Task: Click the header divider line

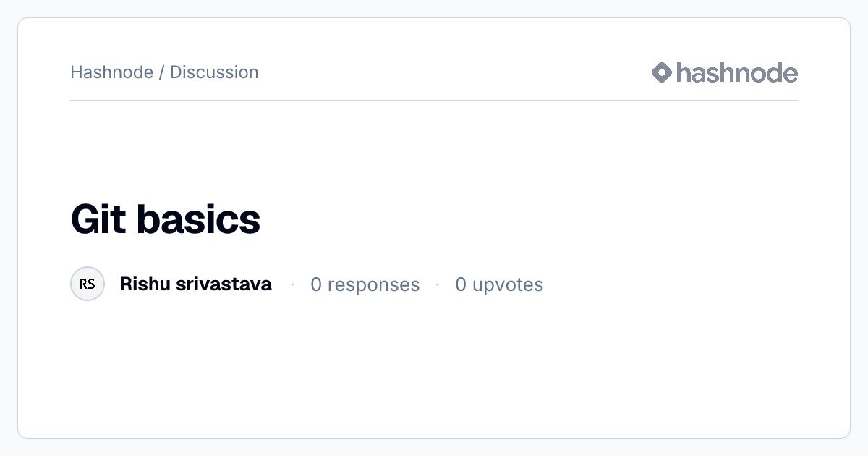Action: (434, 100)
